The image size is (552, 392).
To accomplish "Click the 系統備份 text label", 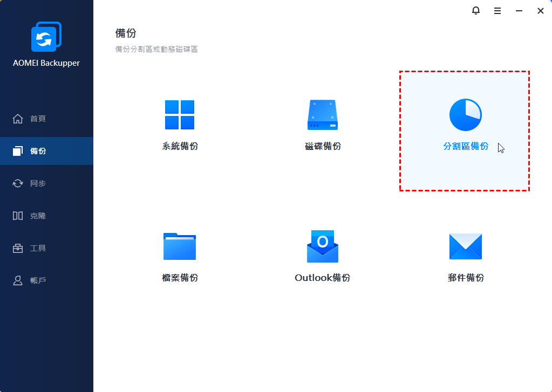I will [180, 146].
